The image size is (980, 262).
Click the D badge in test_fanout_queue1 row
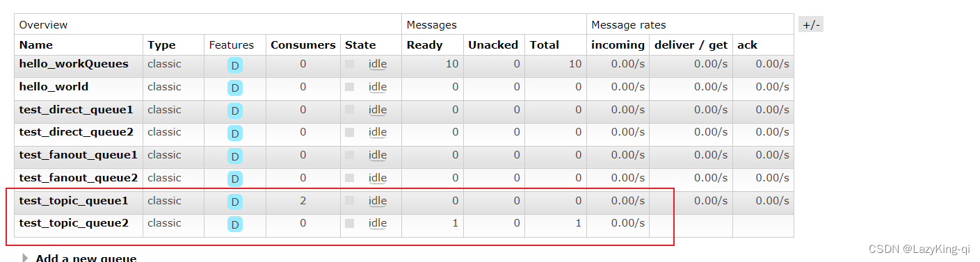pos(235,156)
